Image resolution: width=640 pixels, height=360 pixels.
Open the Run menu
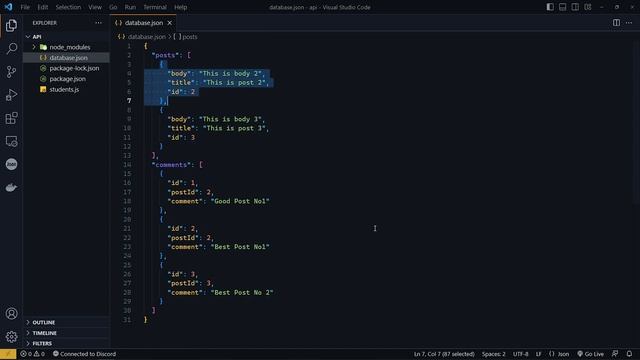point(130,7)
